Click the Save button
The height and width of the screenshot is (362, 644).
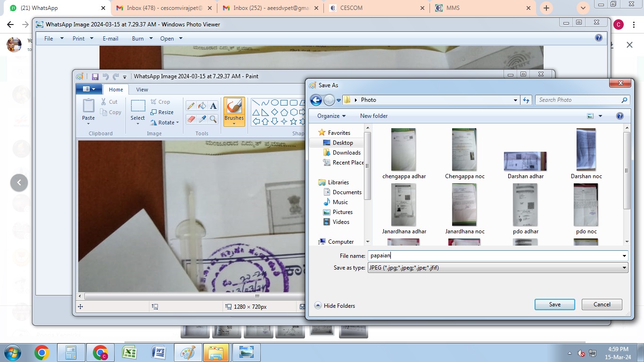(x=555, y=304)
